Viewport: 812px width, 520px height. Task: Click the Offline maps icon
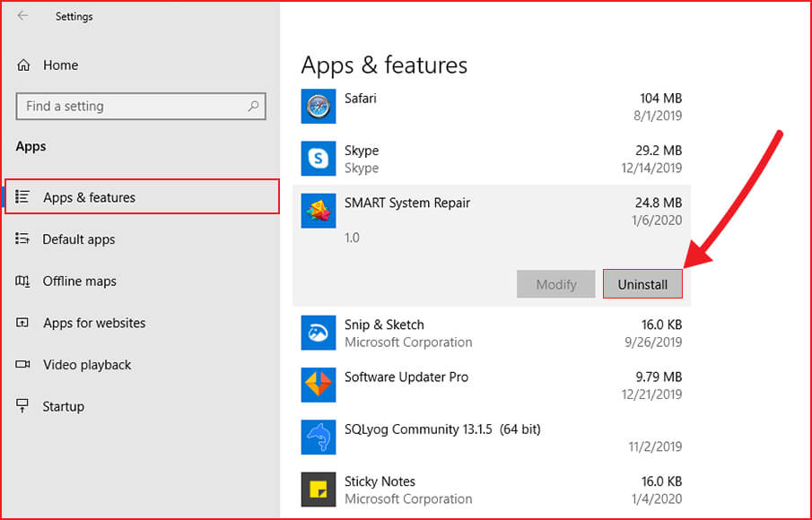coord(22,281)
